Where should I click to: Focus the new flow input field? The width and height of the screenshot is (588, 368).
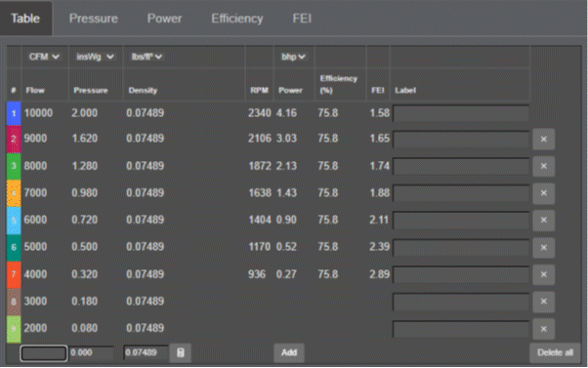tap(44, 353)
